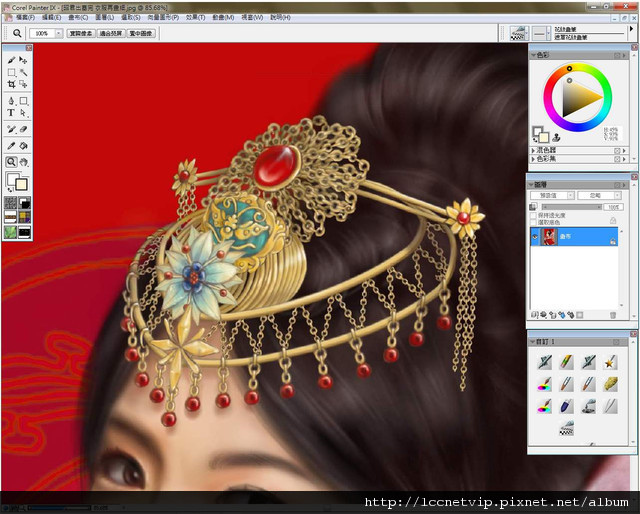Open the 檔案(F) menu
The width and height of the screenshot is (640, 514).
pos(25,18)
